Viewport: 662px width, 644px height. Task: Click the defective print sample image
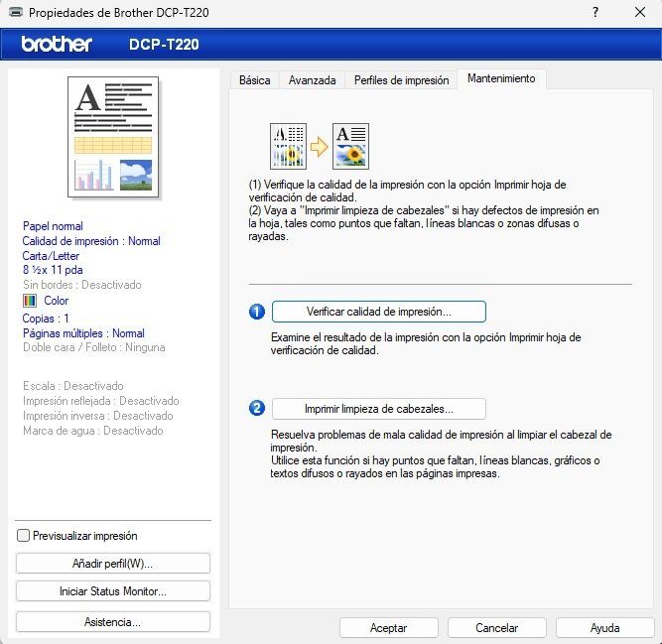tap(289, 147)
